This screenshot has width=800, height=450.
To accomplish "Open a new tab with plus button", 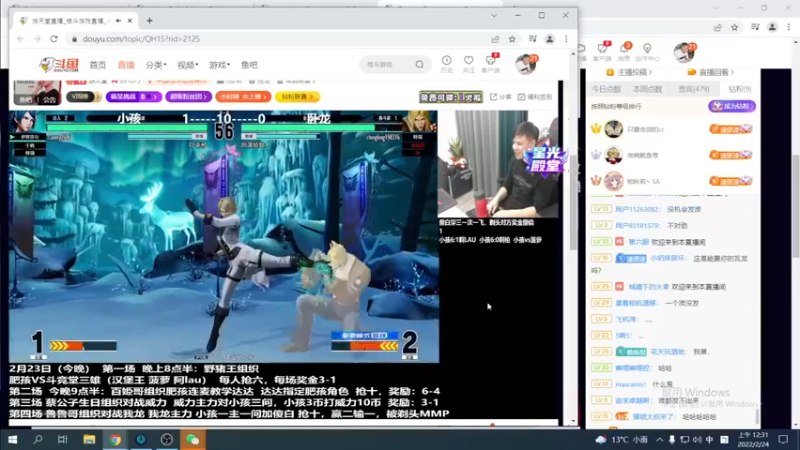I will pyautogui.click(x=149, y=21).
